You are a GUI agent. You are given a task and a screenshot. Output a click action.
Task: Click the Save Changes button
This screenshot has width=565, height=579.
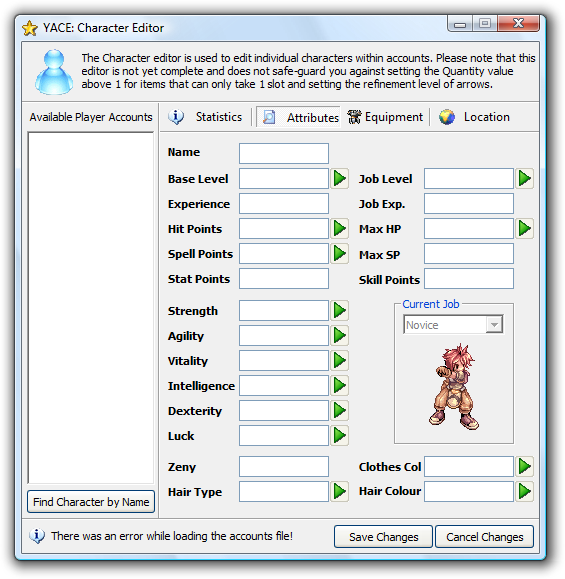click(383, 537)
